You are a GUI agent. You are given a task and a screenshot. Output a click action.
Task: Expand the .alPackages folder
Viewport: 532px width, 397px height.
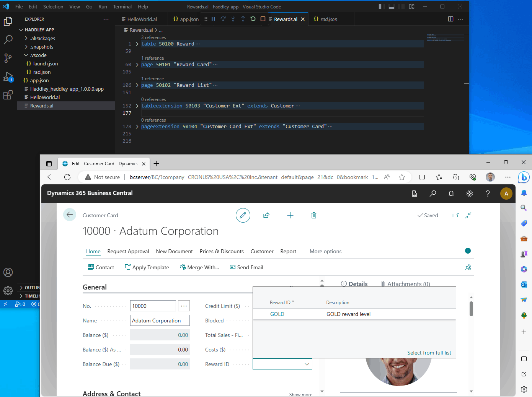click(26, 38)
